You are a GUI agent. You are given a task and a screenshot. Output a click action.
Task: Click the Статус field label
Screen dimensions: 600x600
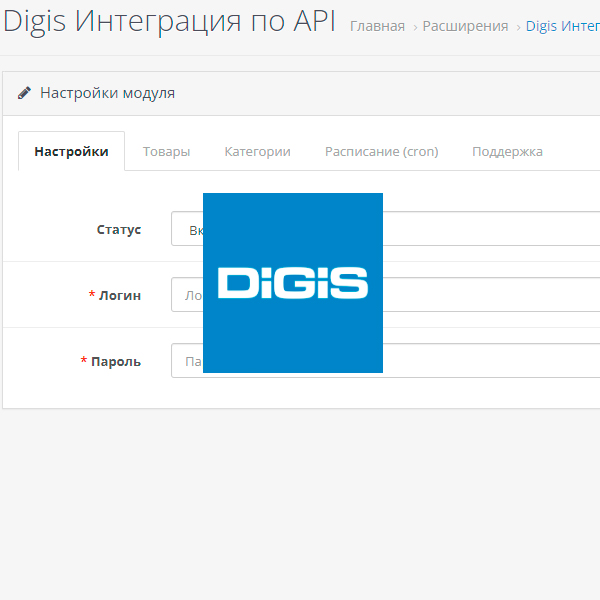pyautogui.click(x=119, y=229)
